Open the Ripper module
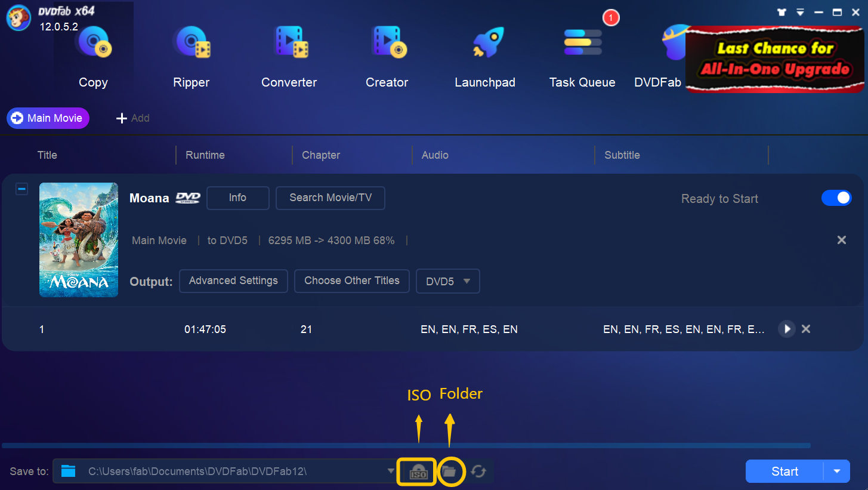Viewport: 868px width, 490px height. (191, 57)
